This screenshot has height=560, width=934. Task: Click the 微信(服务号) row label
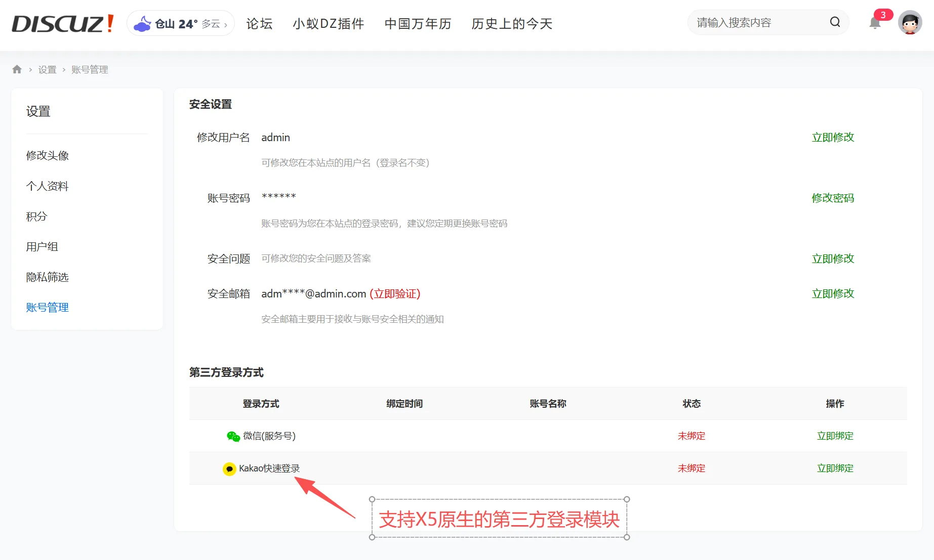pos(269,436)
